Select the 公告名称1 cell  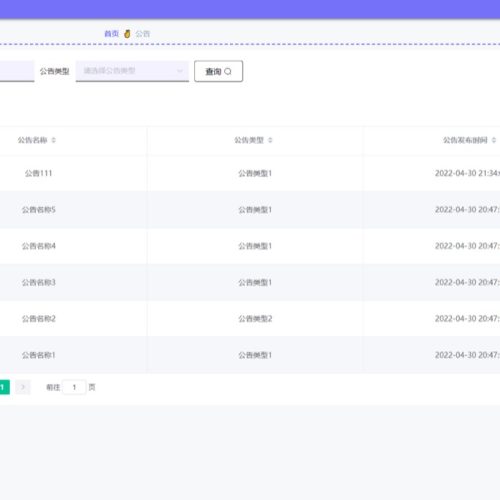coord(39,355)
